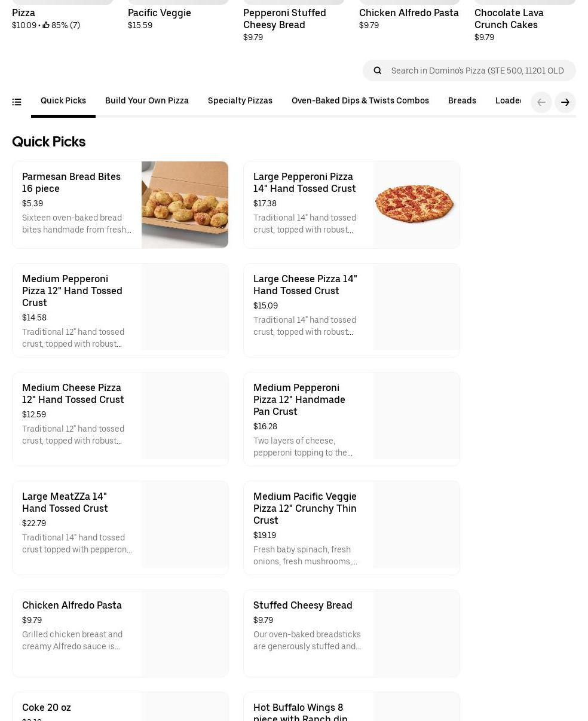Open the Stuffed Cheesy Bread item card

click(x=303, y=605)
